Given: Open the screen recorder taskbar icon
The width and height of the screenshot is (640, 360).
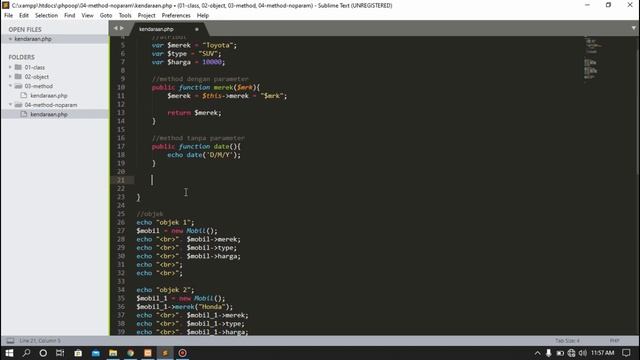Looking at the screenshot, I should (x=182, y=353).
